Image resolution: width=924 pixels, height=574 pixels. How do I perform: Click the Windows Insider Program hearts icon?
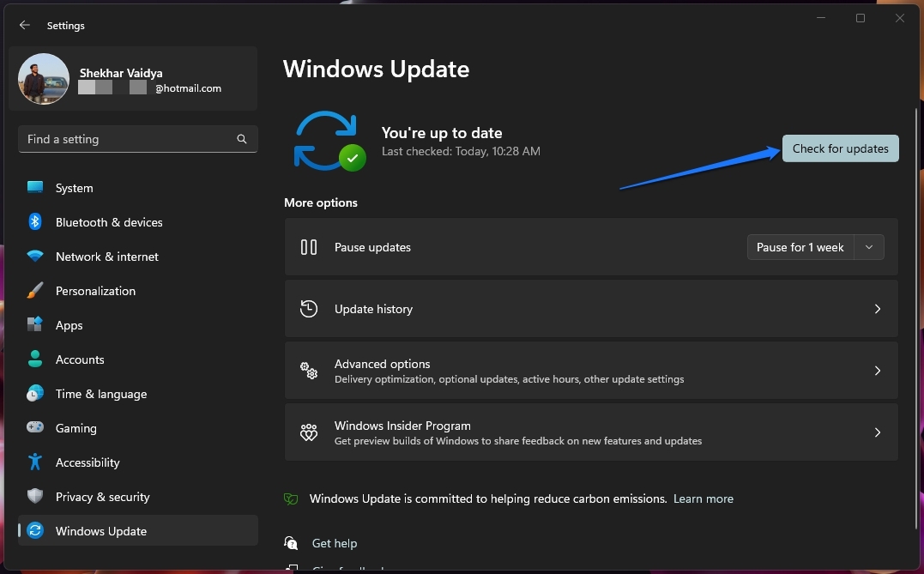coord(309,432)
